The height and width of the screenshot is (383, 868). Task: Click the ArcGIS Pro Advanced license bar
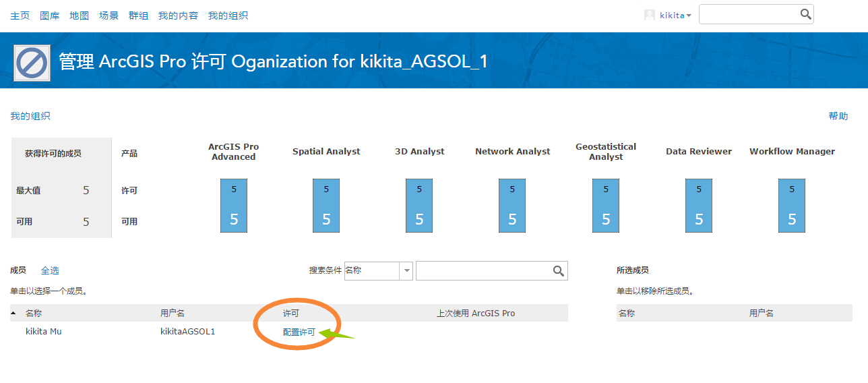[x=234, y=206]
